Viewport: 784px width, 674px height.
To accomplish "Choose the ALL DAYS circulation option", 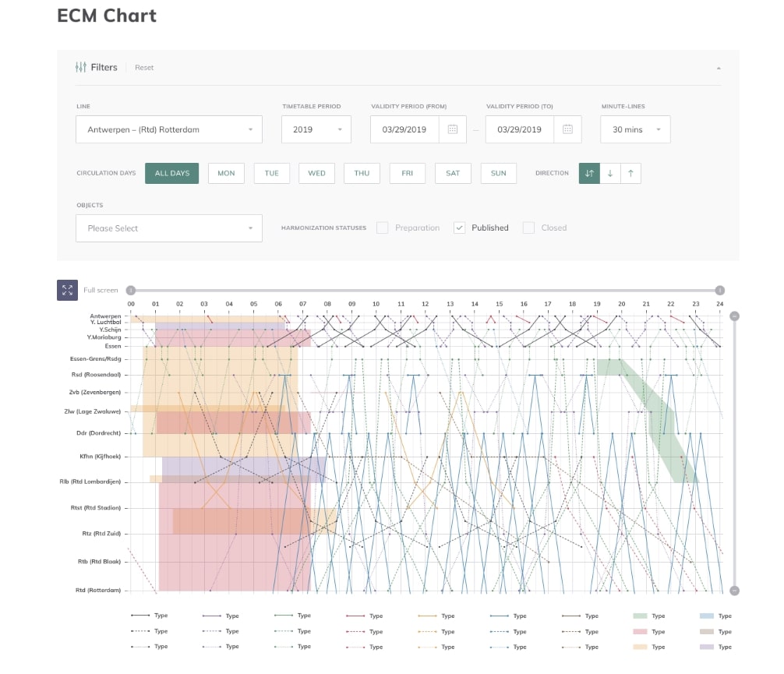I will (172, 173).
